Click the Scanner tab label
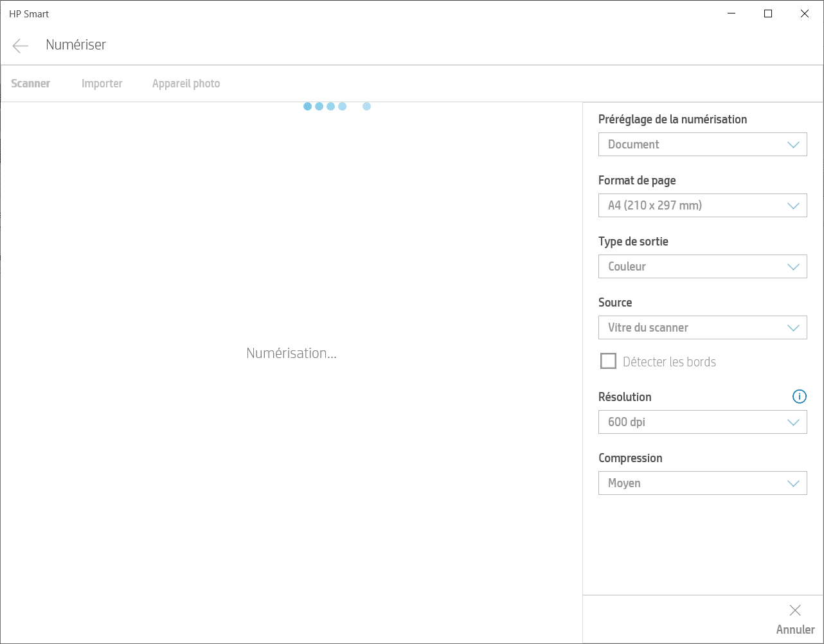824x644 pixels. [30, 83]
